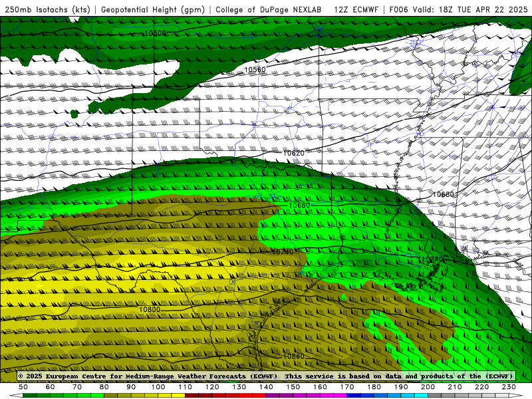The image size is (532, 399).
Task: Click the 10620 height contour label
Action: tap(294, 153)
